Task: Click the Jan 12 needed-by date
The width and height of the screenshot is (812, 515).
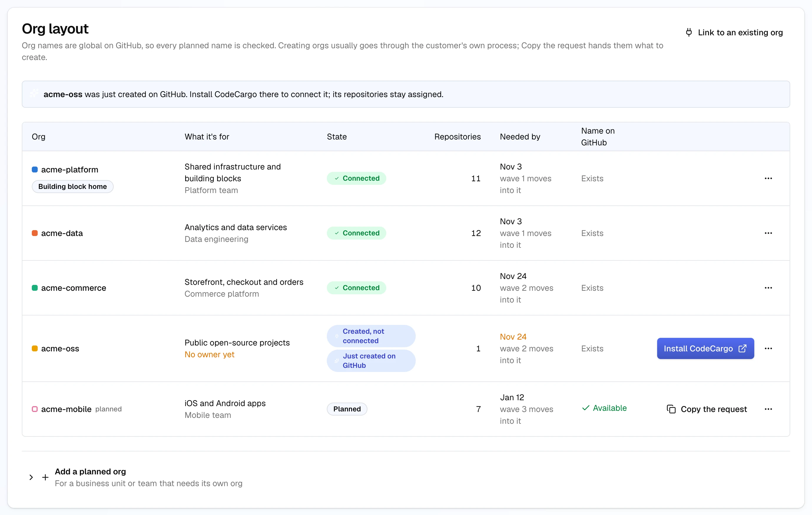Action: click(x=512, y=397)
